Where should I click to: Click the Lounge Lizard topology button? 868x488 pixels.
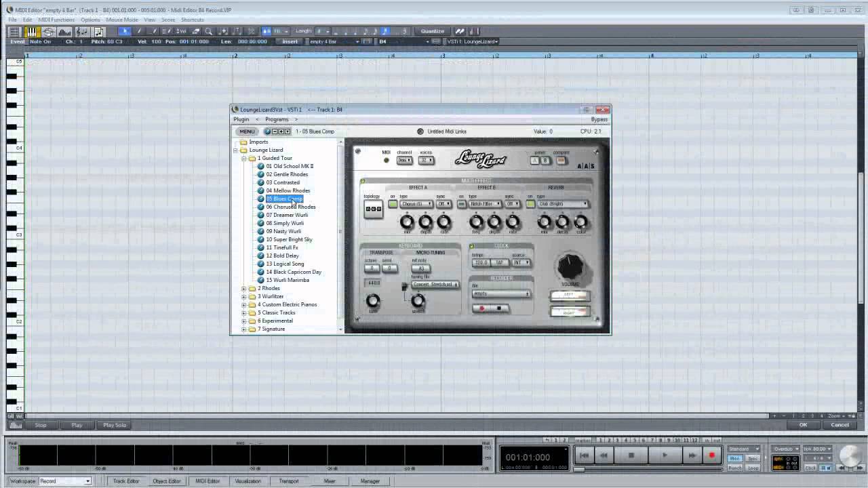tap(374, 209)
